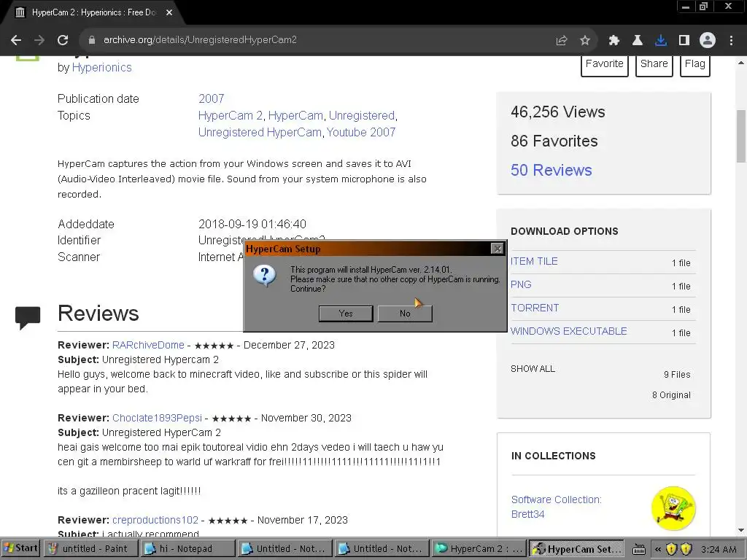Click the question mark icon in dialog
Screen dimensions: 747x560
[265, 275]
